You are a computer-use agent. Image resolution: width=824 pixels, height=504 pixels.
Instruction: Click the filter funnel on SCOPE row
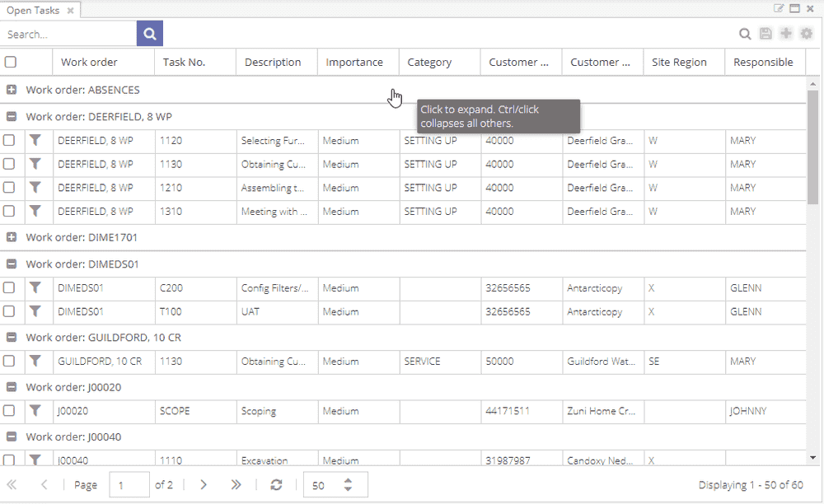(35, 411)
